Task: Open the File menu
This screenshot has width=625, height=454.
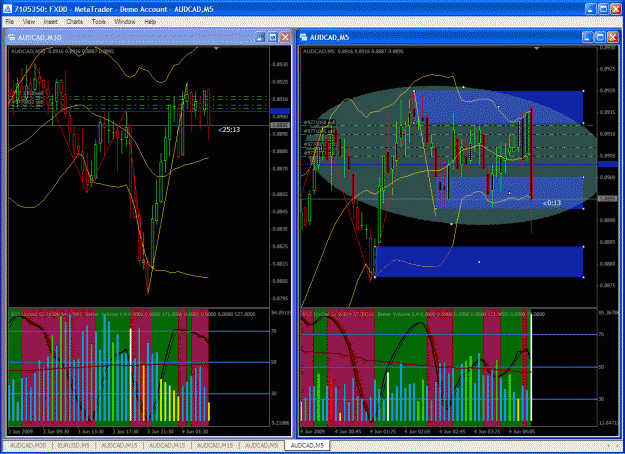Action: (10, 22)
